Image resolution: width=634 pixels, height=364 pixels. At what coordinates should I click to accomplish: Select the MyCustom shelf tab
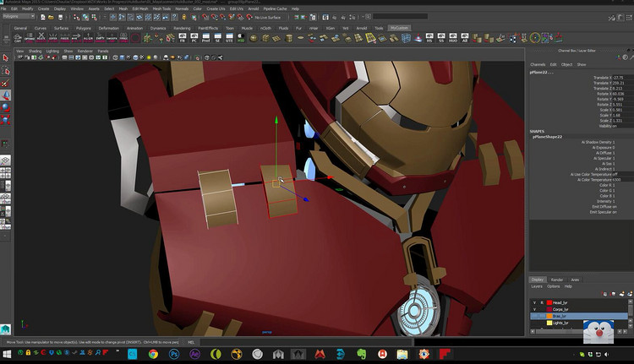click(x=399, y=28)
